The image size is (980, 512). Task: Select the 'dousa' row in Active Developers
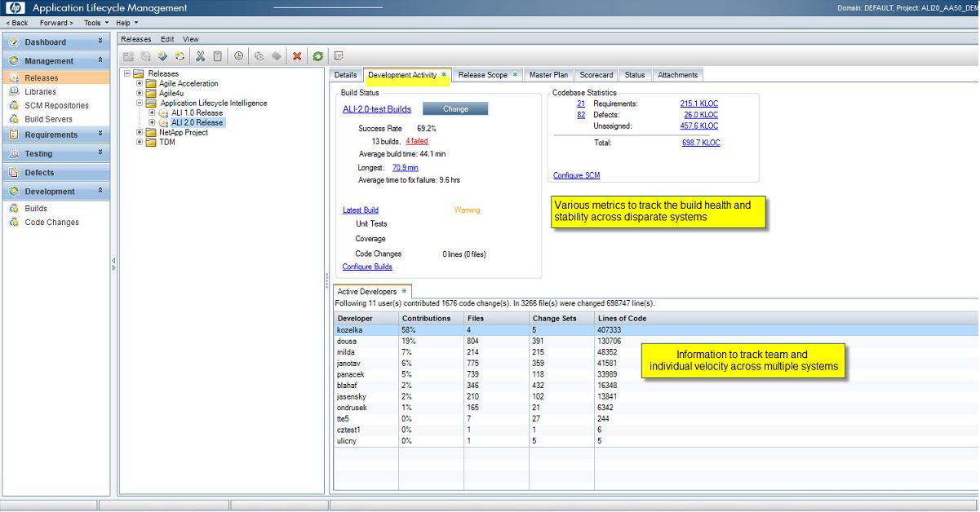click(656, 341)
